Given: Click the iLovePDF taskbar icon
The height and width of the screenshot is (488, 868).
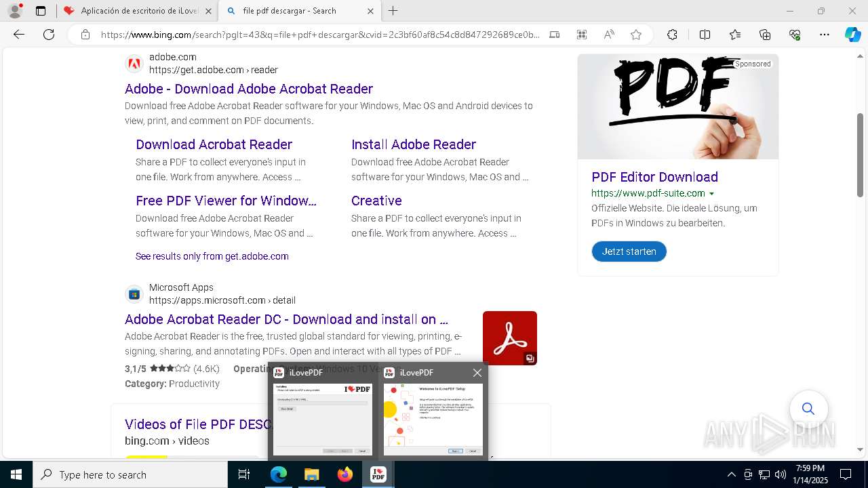Looking at the screenshot, I should pos(378,474).
